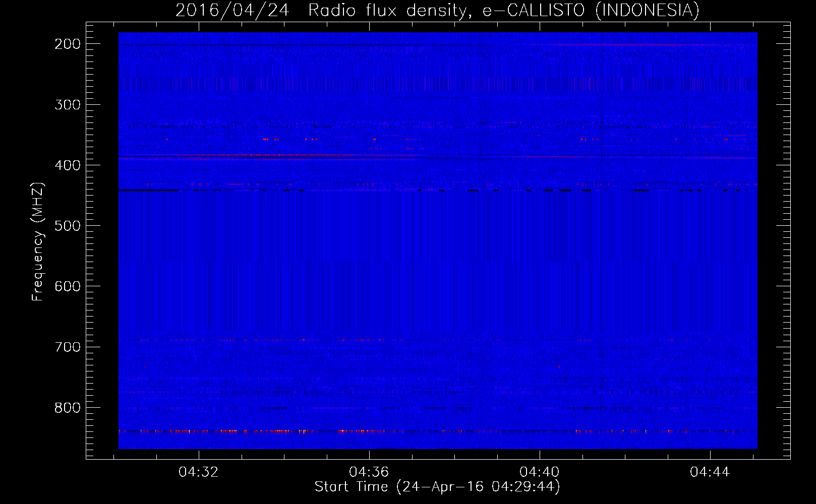Select the 600 frequency tick label
This screenshot has width=816, height=504.
68,286
